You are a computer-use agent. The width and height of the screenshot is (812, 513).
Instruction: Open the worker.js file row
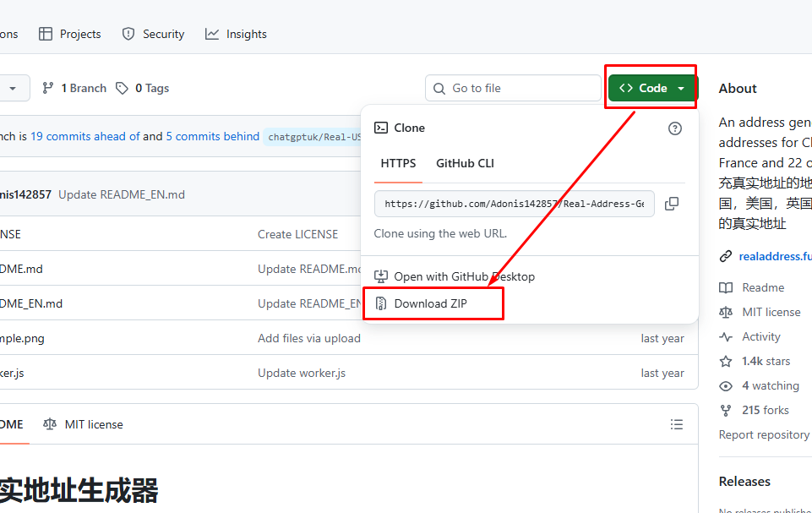point(349,373)
